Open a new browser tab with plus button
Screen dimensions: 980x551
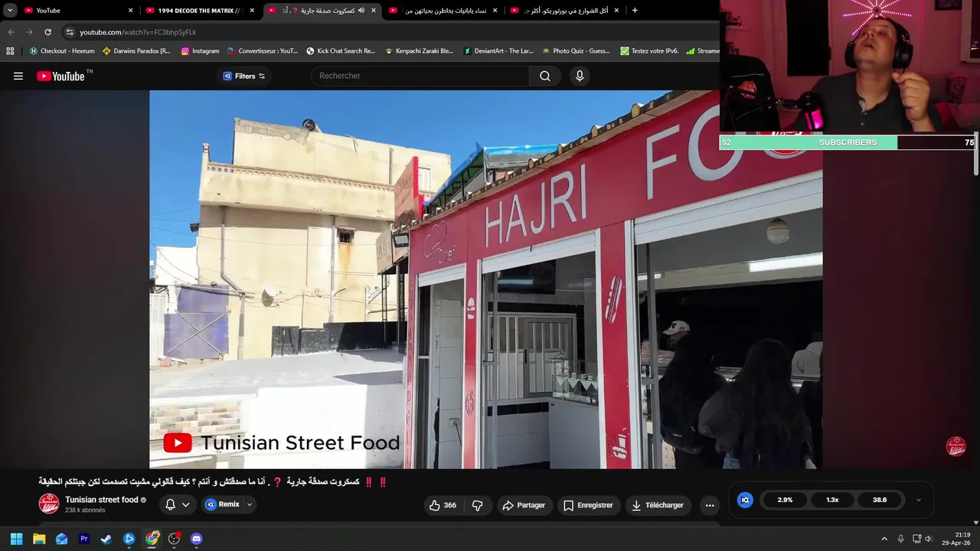635,10
